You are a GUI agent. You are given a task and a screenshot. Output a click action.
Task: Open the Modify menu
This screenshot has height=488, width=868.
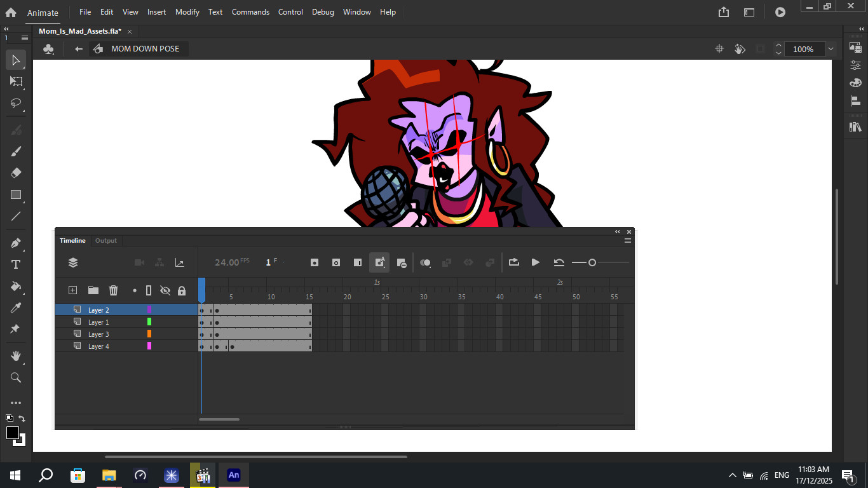(x=187, y=12)
